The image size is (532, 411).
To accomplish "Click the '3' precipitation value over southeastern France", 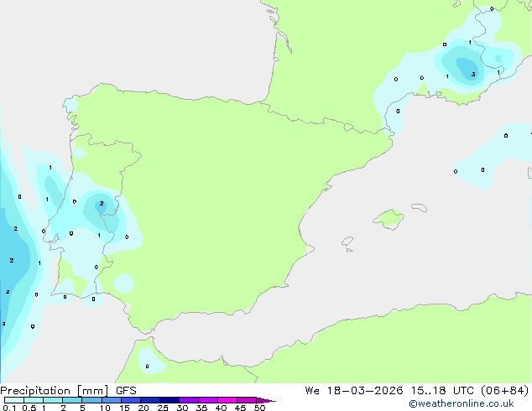I will [473, 75].
